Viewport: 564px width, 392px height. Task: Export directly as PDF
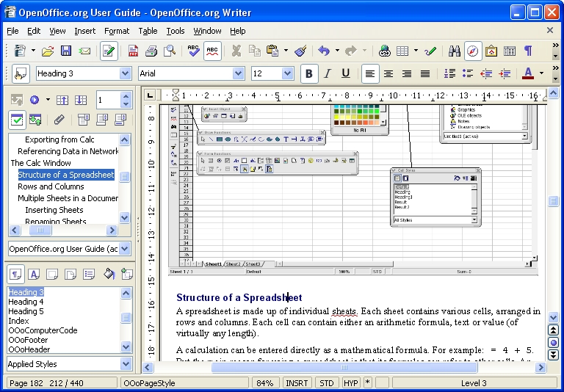pos(133,51)
